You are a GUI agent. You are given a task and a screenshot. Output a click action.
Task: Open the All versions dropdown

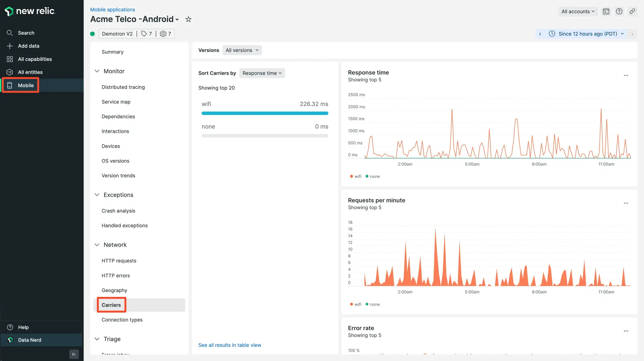242,50
